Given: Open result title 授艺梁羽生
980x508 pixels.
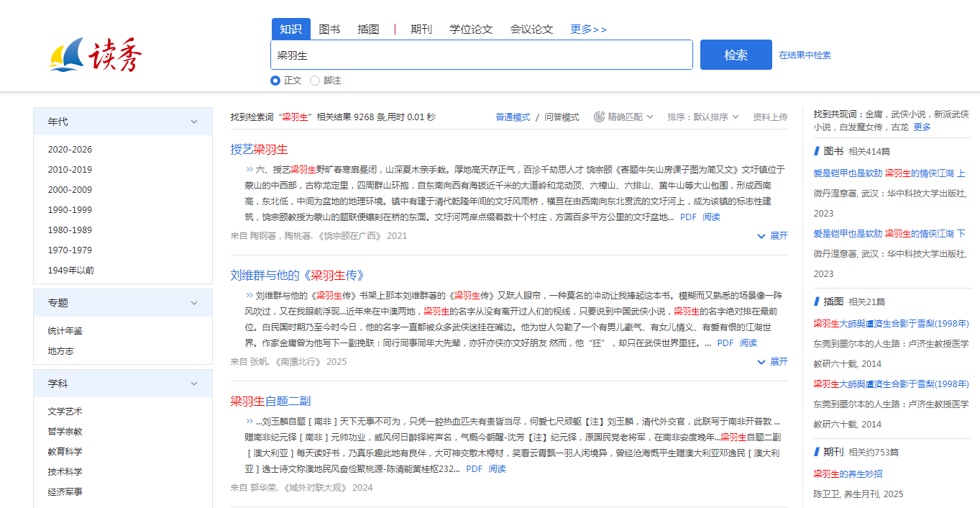Looking at the screenshot, I should (x=259, y=150).
